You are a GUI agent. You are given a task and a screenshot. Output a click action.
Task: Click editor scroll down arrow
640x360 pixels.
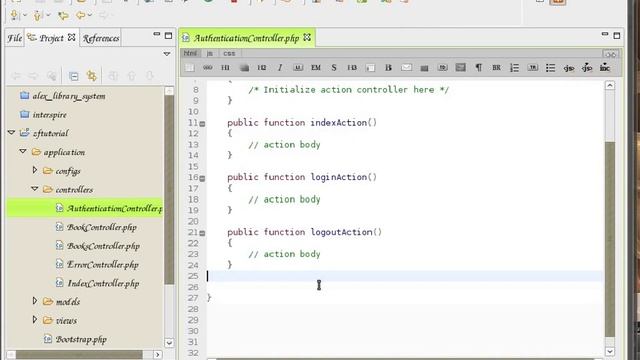[x=610, y=351]
